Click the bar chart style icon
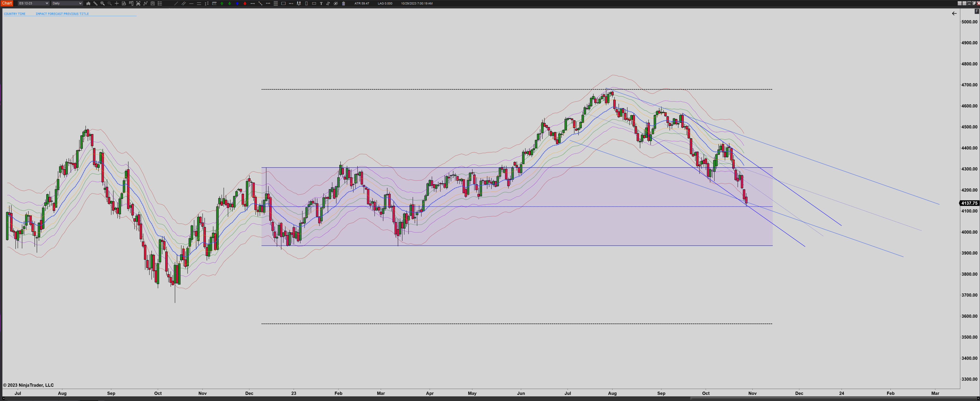Image resolution: width=980 pixels, height=401 pixels. coord(88,3)
